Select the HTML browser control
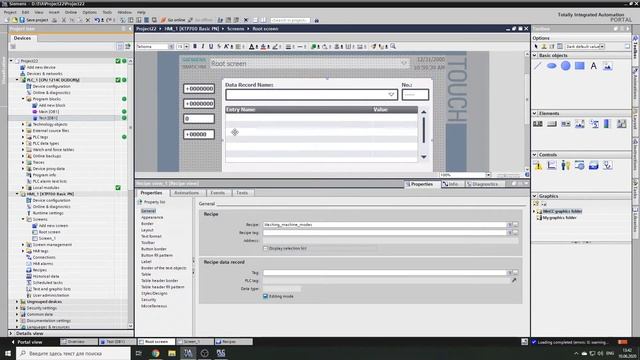 click(580, 165)
